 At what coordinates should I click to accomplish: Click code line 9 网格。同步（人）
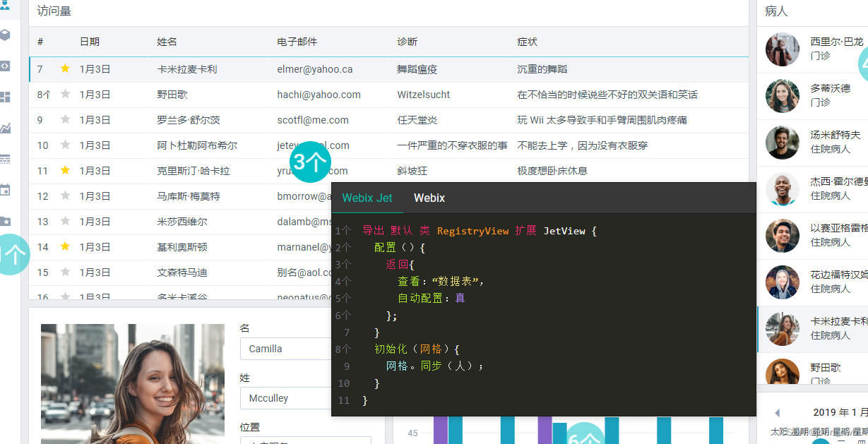(435, 366)
